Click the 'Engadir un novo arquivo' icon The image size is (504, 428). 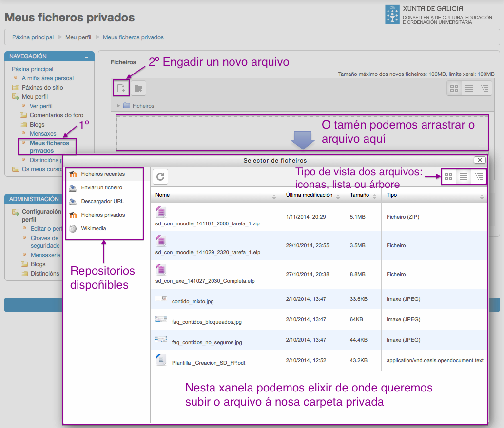click(121, 88)
